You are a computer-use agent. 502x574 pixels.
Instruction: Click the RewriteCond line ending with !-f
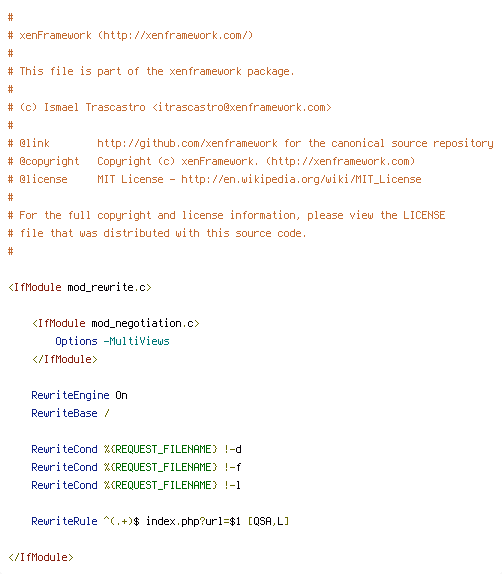(x=136, y=467)
